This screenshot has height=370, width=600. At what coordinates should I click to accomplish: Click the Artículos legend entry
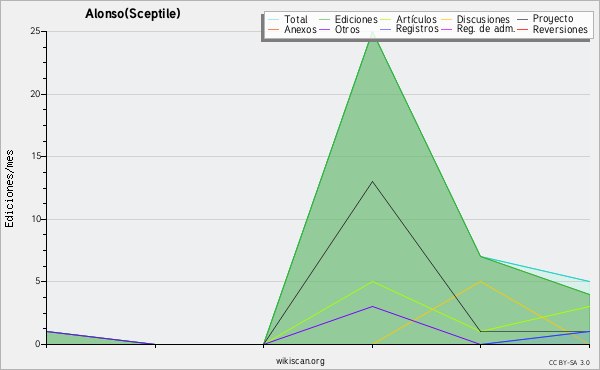pos(416,19)
